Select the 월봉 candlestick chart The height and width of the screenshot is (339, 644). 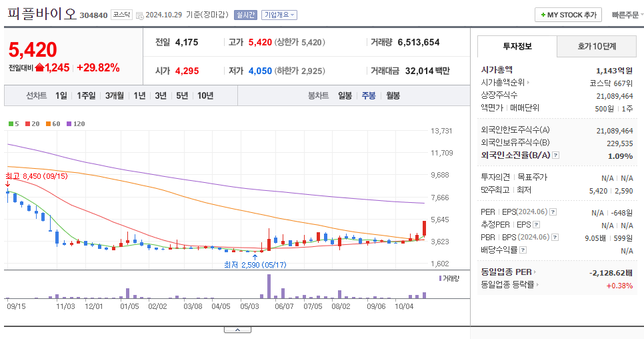[x=393, y=95]
